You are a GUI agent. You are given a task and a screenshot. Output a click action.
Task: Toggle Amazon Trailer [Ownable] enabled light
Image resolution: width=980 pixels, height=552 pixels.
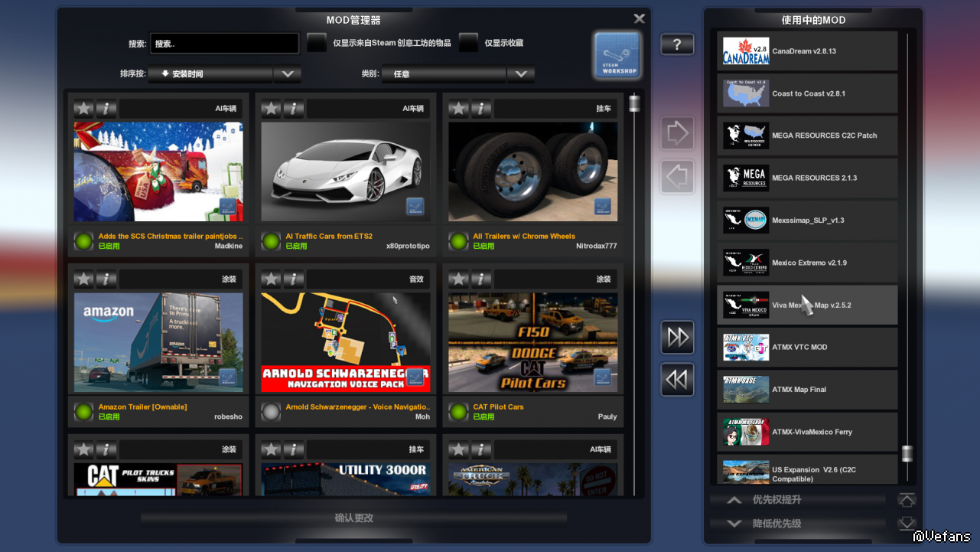click(x=83, y=413)
